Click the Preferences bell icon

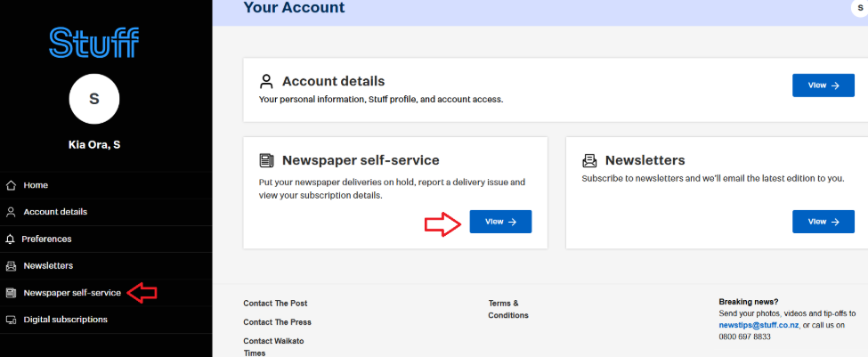[11, 239]
